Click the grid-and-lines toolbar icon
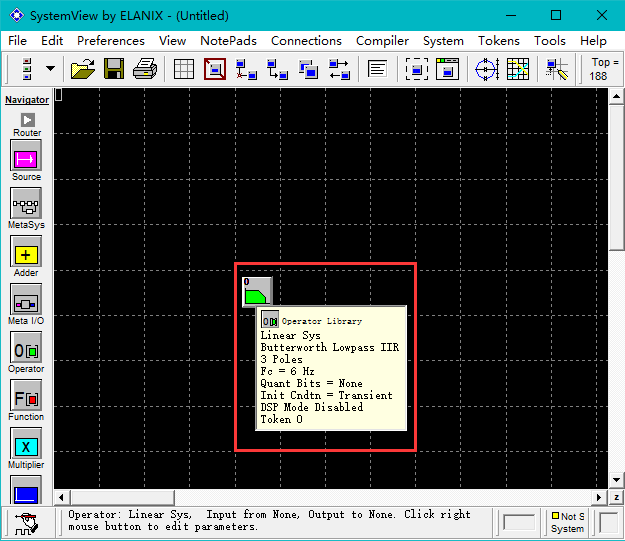This screenshot has height=541, width=625. pos(517,69)
